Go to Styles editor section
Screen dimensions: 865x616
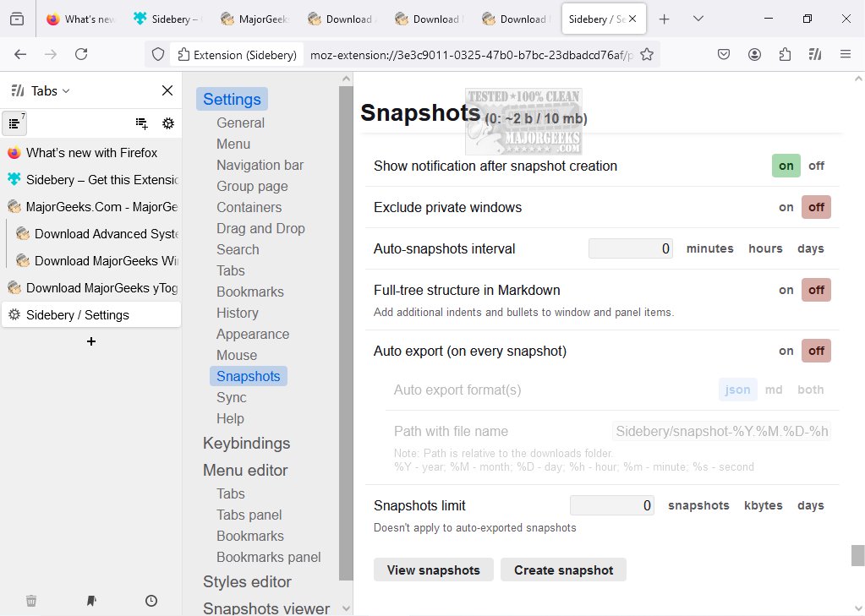(247, 582)
